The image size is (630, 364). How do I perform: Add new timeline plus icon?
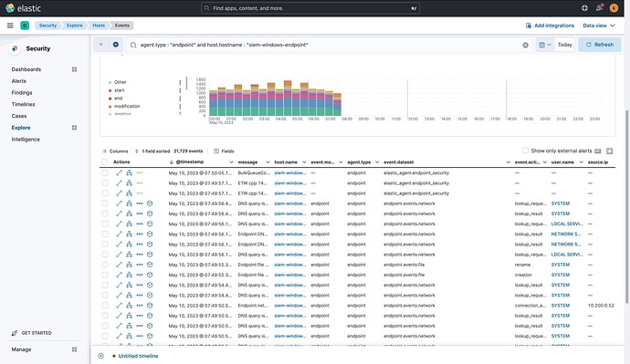100,356
